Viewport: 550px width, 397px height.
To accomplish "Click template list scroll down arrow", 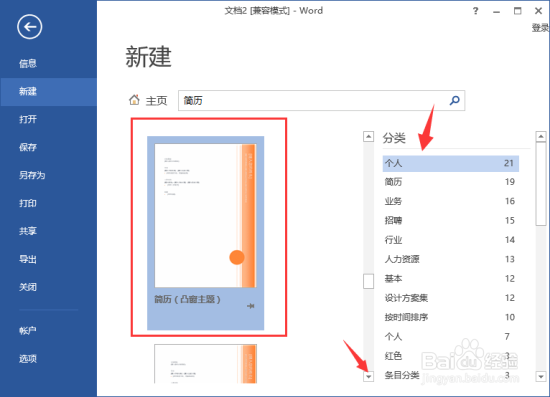I will (368, 377).
